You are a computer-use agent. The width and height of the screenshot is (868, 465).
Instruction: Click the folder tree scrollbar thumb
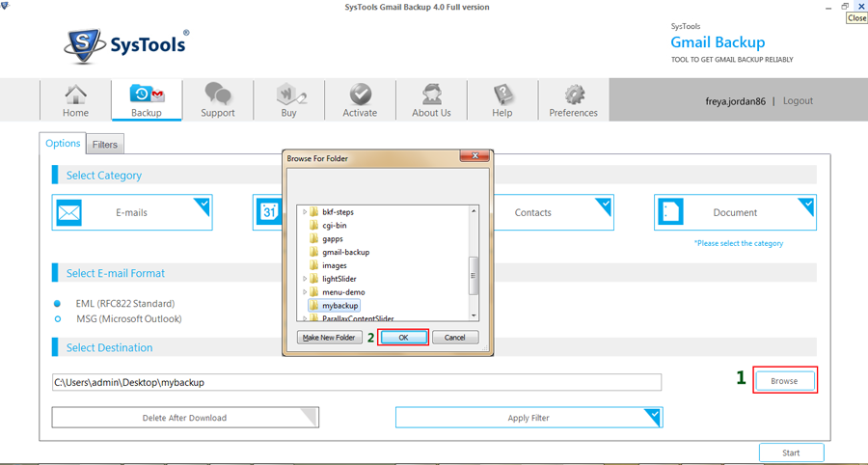[474, 275]
